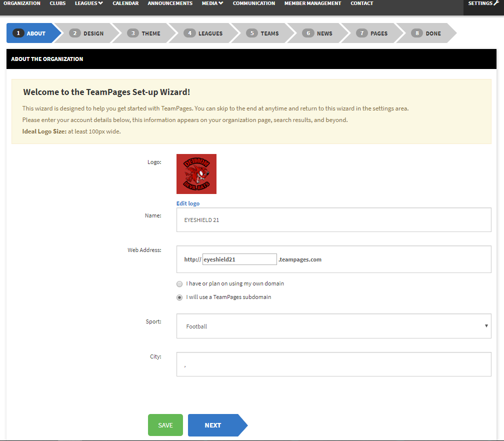Screen dimensions: 504x441
Task: Open Member Management in top menu
Action: pyautogui.click(x=312, y=3)
